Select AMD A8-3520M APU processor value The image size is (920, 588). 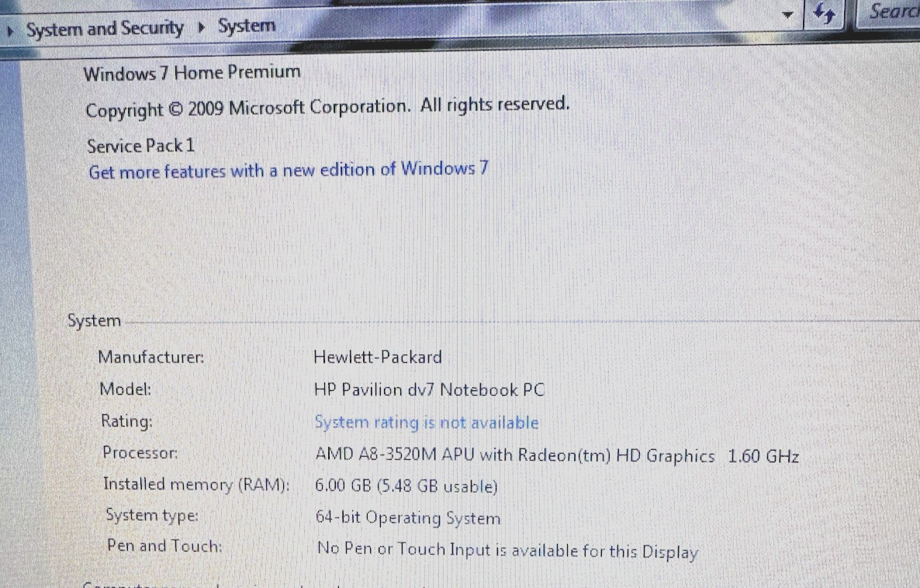pyautogui.click(x=557, y=455)
